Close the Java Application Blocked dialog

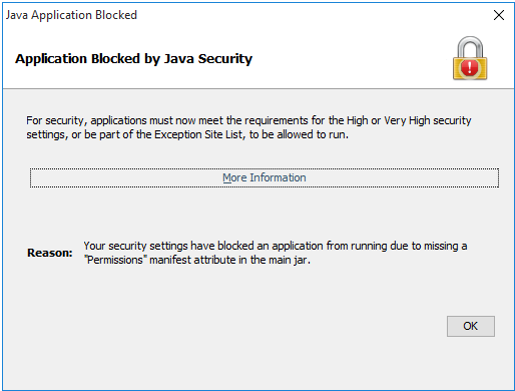click(x=499, y=15)
